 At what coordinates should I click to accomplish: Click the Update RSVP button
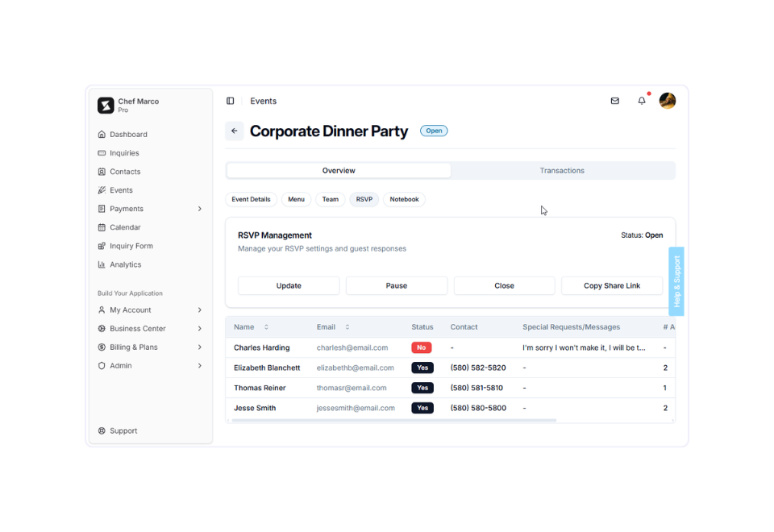pos(289,285)
